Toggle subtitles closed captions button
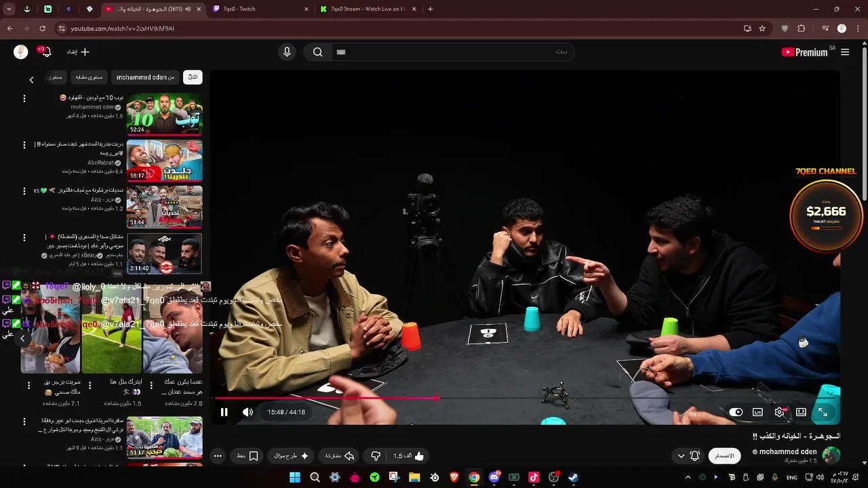This screenshot has width=868, height=488. coord(757,412)
